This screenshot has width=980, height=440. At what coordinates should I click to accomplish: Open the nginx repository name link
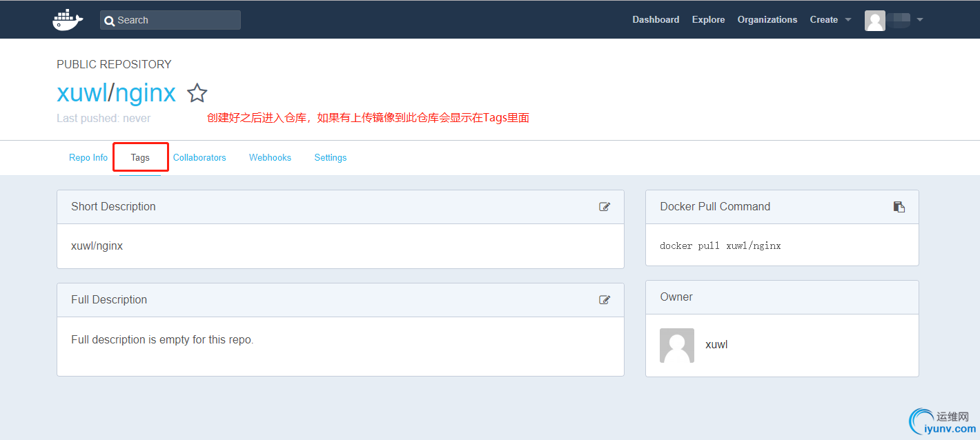[x=146, y=93]
